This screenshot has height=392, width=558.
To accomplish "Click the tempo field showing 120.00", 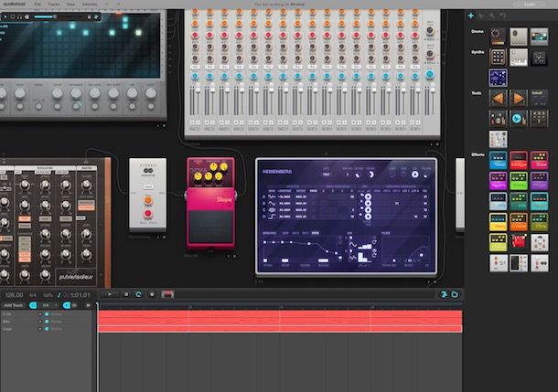I will pos(14,295).
